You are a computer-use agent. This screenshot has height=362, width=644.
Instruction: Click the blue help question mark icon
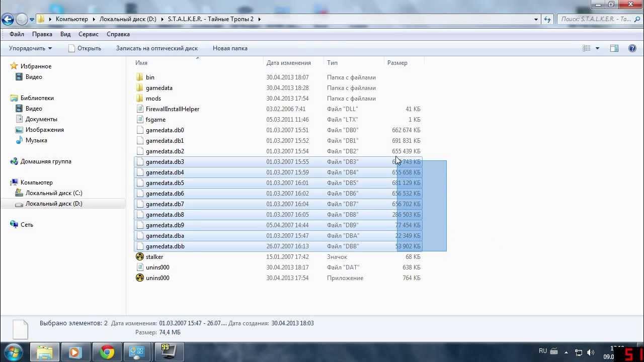(x=632, y=48)
